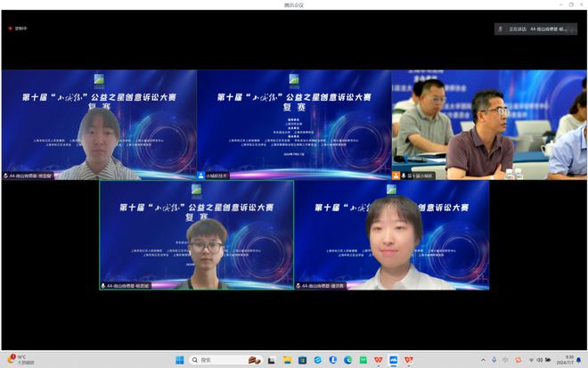Viewport: 588px width, 368px height.
Task: Open Microsoft Edge from taskbar
Action: click(x=347, y=360)
